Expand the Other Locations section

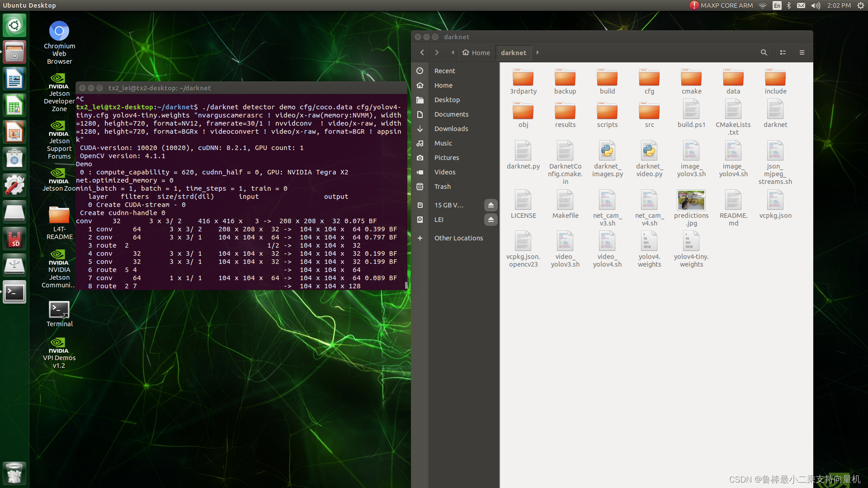coord(458,237)
